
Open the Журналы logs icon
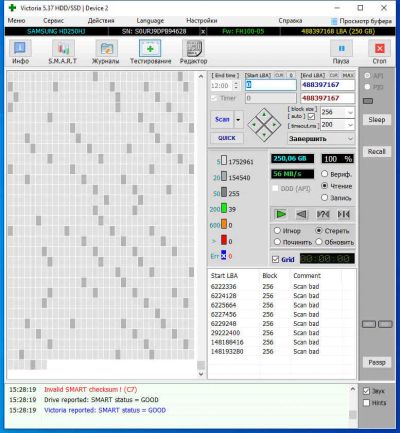pyautogui.click(x=106, y=49)
